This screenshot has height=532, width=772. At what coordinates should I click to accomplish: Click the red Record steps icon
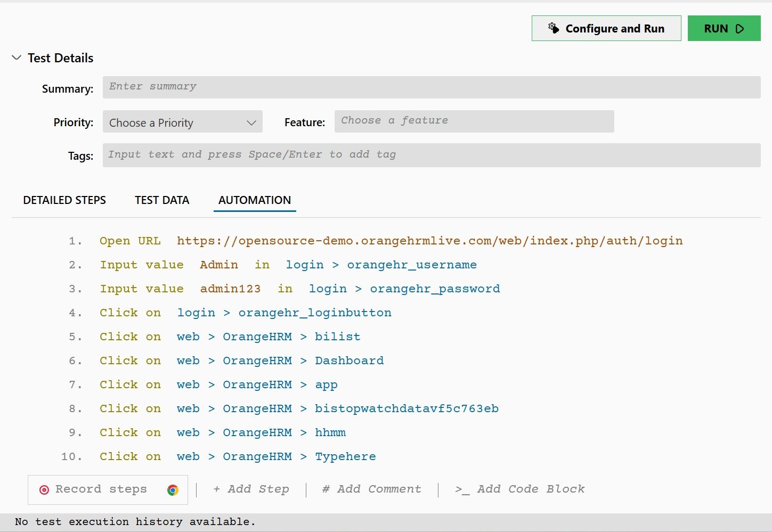pos(44,489)
